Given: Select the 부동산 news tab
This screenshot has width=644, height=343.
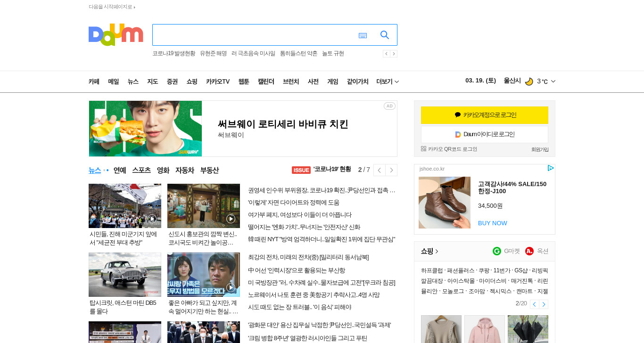Looking at the screenshot, I should 209,170.
